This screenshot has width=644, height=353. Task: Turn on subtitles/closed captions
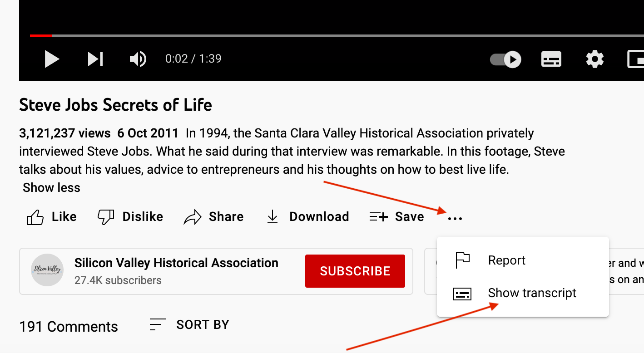coord(551,59)
